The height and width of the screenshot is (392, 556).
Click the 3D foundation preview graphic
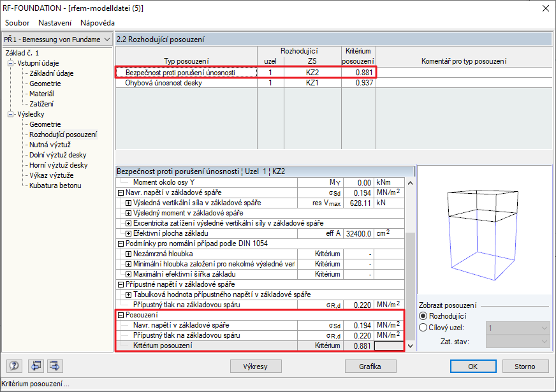point(483,235)
